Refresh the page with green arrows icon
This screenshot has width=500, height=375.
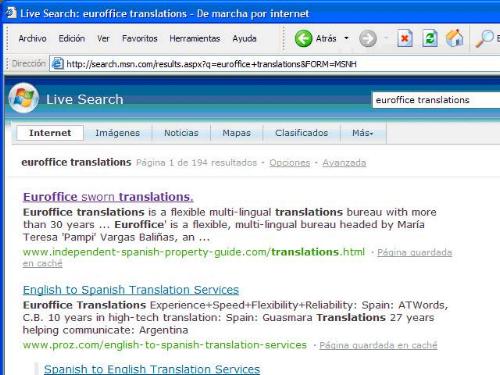coord(430,38)
